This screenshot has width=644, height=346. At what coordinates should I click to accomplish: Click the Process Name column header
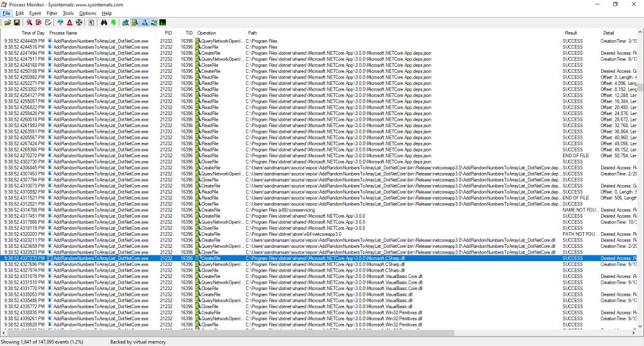tap(63, 33)
